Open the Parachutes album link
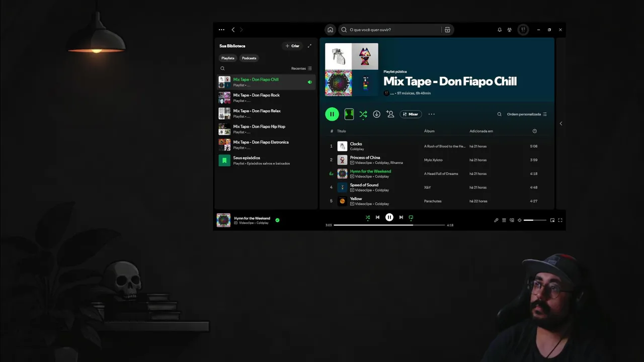Viewport: 644px width, 362px height. pos(433,201)
